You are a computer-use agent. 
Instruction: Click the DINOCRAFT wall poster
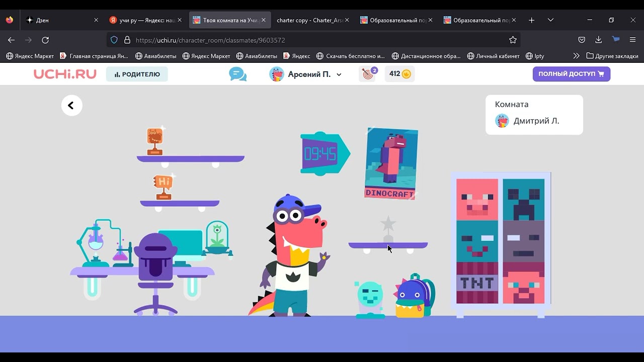(391, 164)
